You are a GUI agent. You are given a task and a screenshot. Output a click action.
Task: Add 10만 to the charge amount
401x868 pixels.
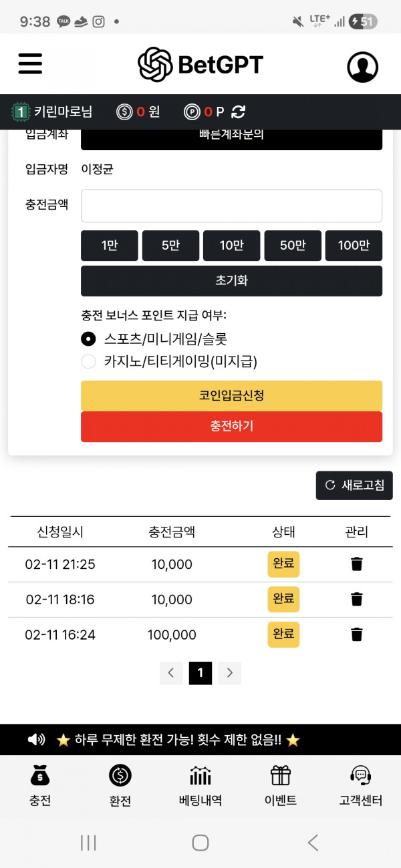tap(231, 246)
